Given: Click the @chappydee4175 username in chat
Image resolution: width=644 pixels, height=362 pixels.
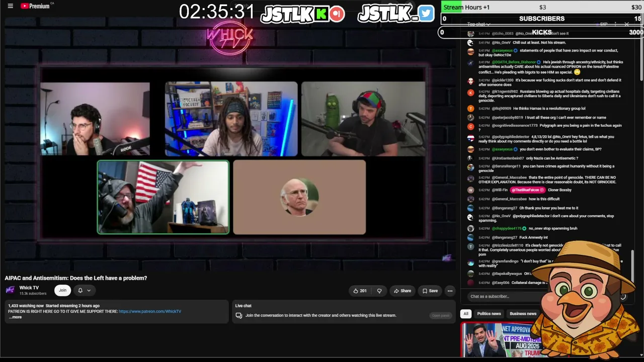Looking at the screenshot, I should click(507, 228).
